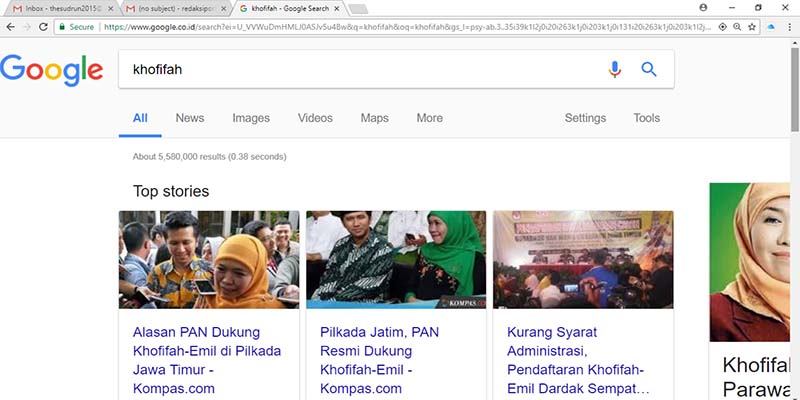Open story 'Alasan PAN Dukung Khofifah-Emil'
This screenshot has height=400, width=800.
click(x=207, y=360)
